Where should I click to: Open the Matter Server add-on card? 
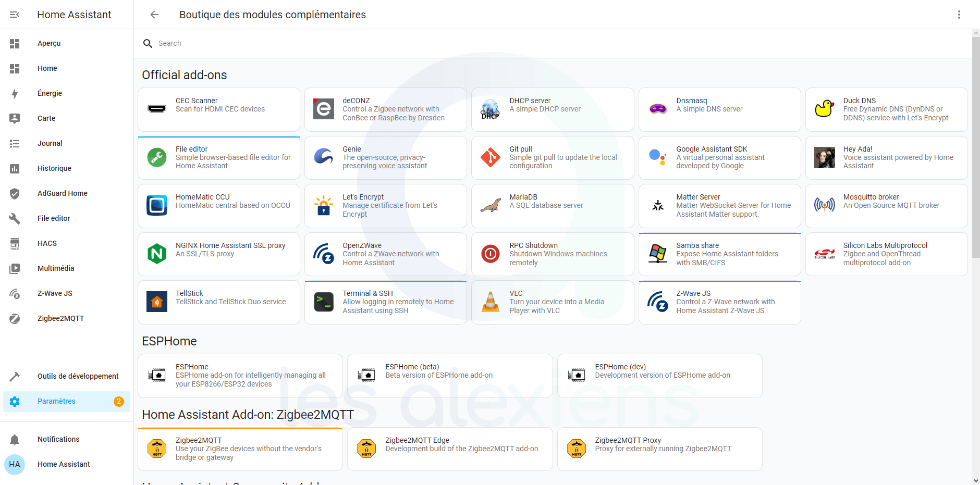pos(719,206)
